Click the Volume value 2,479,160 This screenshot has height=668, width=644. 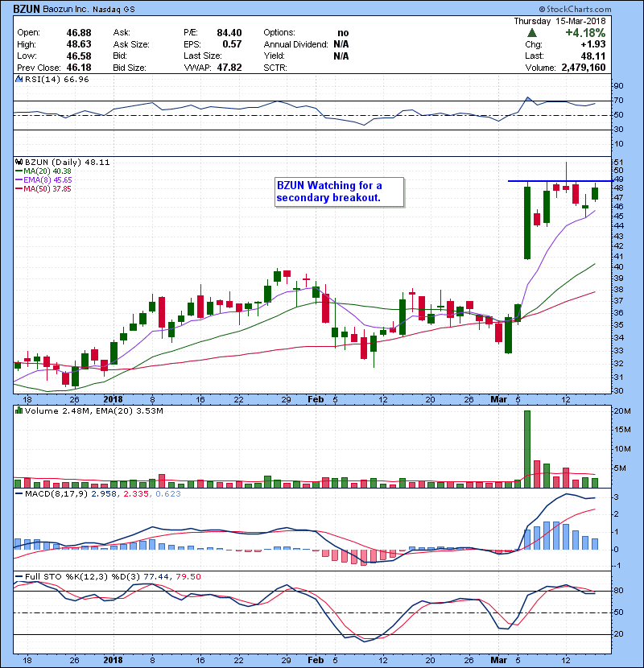tap(584, 68)
